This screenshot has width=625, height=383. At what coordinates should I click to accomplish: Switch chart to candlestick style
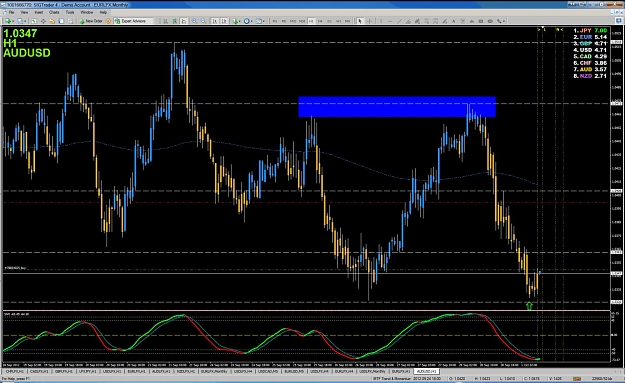(175, 21)
